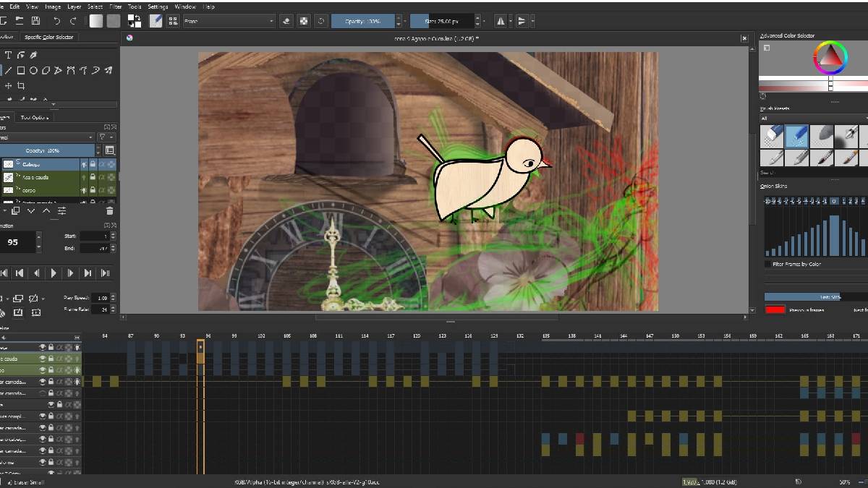
Task: Switch to the Specific Color Selector tab
Action: tap(48, 37)
